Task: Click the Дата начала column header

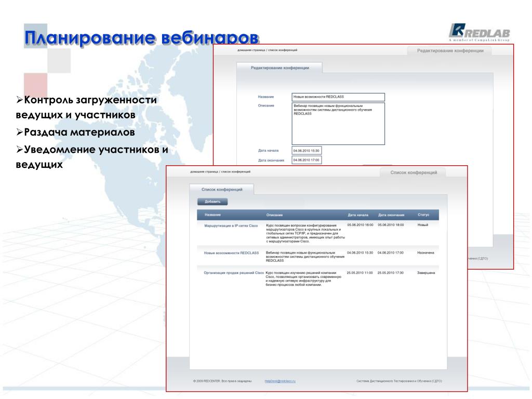Action: coord(358,215)
